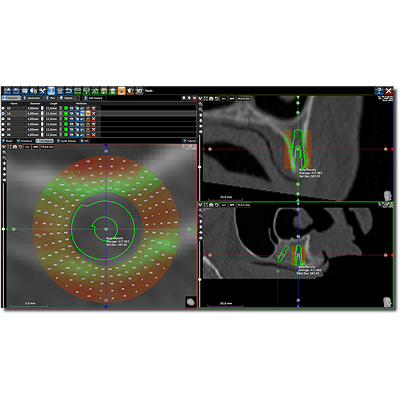Switch to the Guide Sleeves tab

[x=67, y=141]
